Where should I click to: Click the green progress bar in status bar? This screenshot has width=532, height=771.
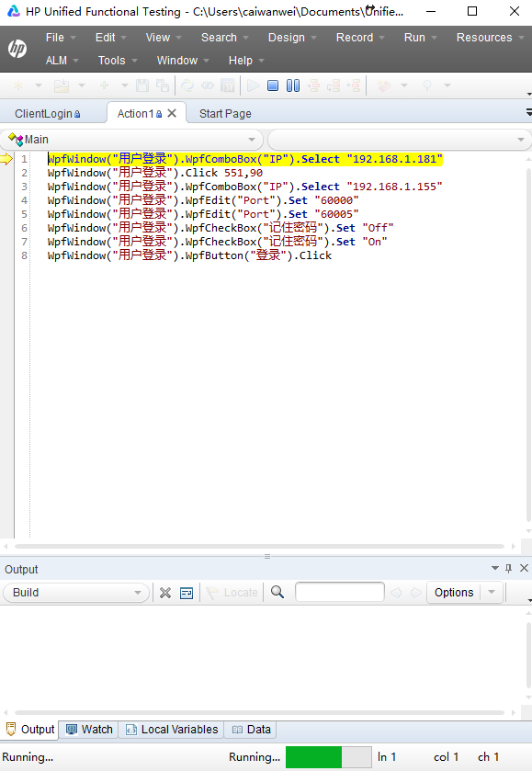(313, 756)
